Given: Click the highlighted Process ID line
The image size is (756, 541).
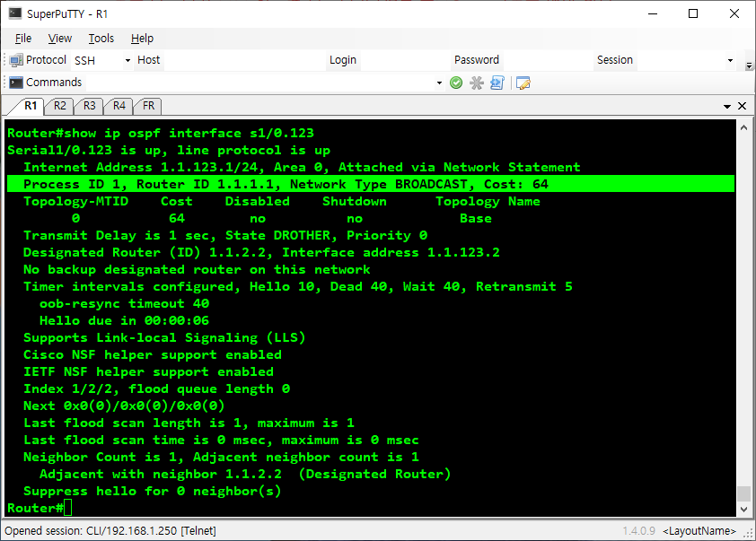Looking at the screenshot, I should pos(371,184).
